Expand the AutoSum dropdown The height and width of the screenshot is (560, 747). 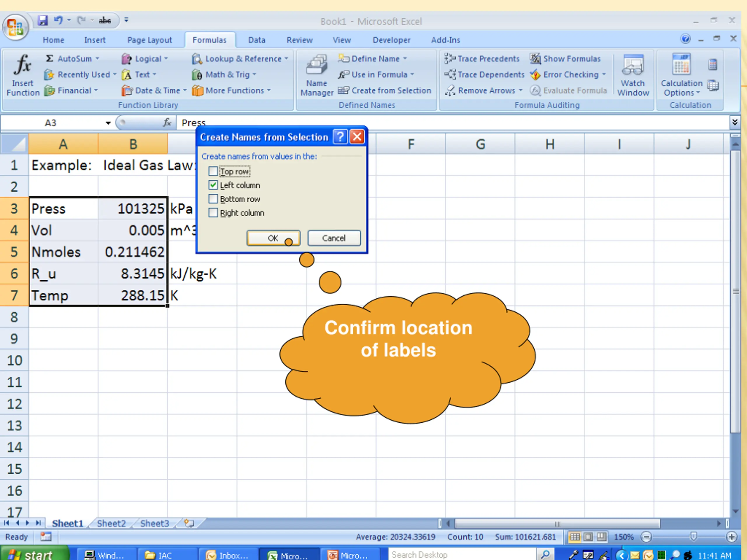pos(97,59)
